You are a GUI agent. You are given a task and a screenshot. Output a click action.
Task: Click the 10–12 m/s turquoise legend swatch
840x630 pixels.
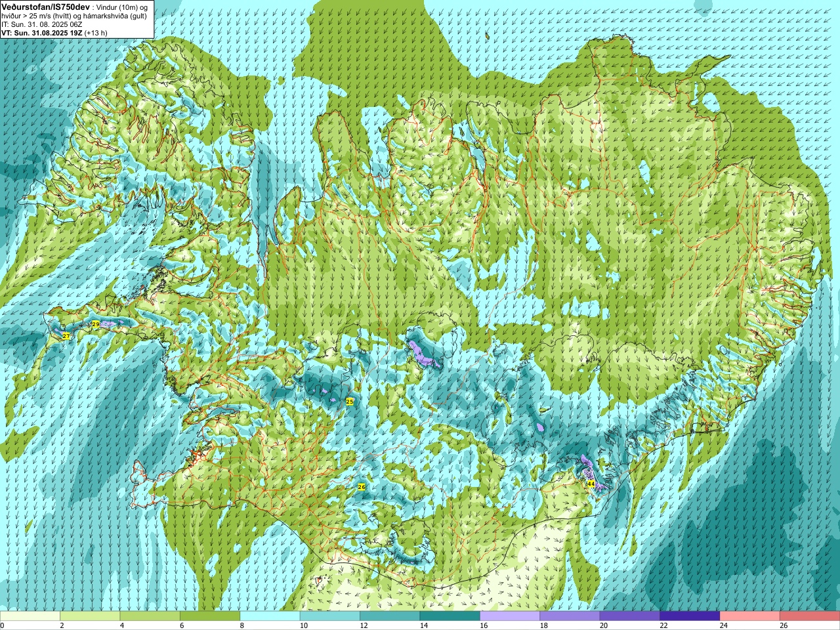(x=329, y=616)
